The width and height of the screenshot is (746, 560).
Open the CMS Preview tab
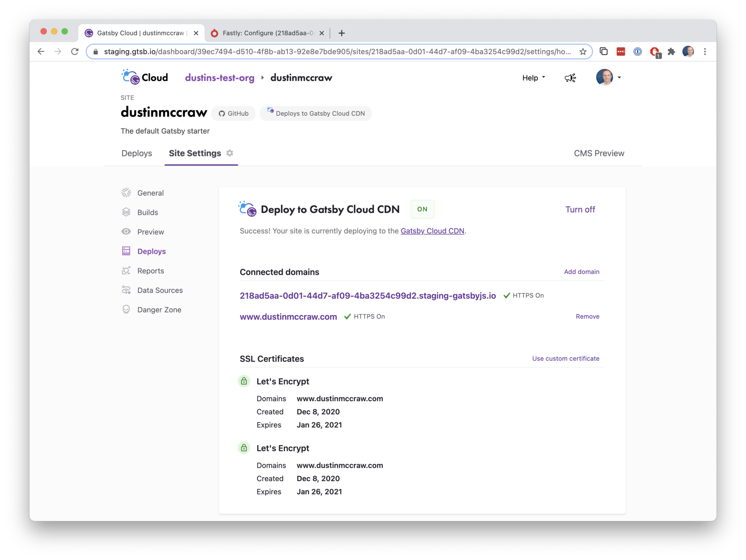[x=599, y=153]
